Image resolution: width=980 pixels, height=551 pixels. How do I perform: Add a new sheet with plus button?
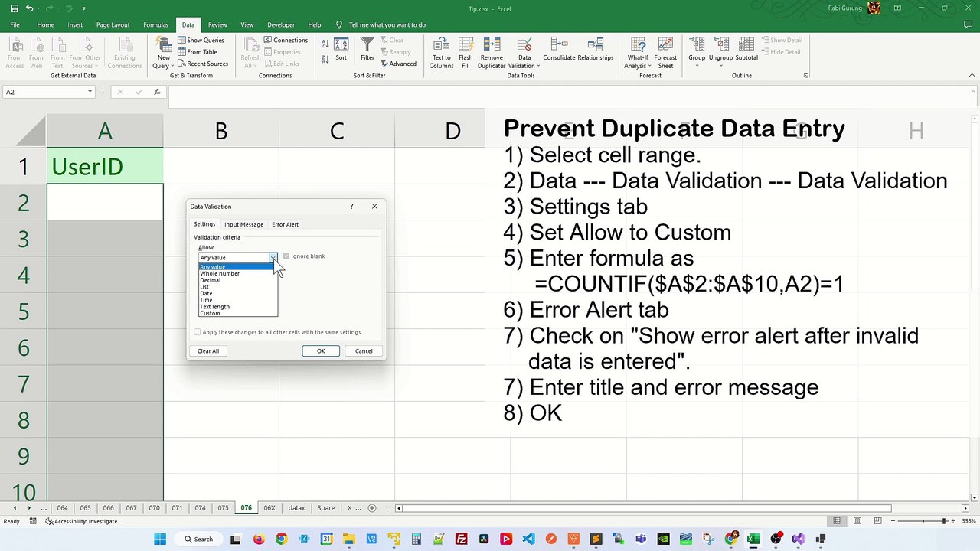(x=372, y=508)
